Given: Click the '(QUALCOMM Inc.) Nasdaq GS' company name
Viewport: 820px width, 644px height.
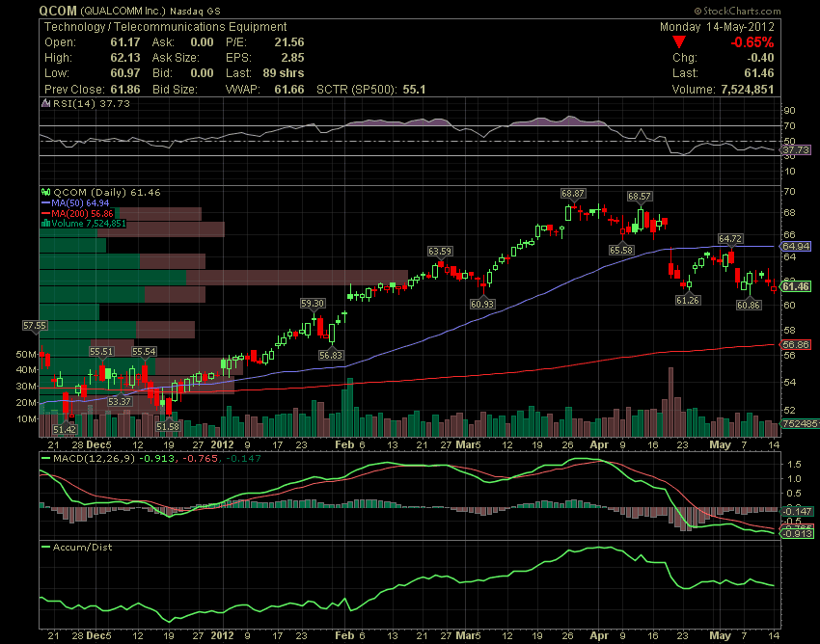Looking at the screenshot, I should coord(150,11).
